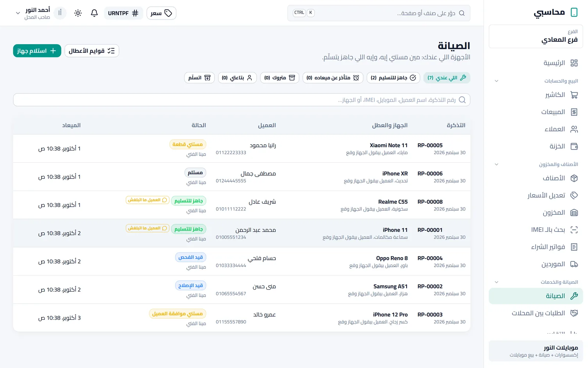The image size is (588, 368).
Task: Click المخزون warehouse icon
Action: click(x=574, y=213)
